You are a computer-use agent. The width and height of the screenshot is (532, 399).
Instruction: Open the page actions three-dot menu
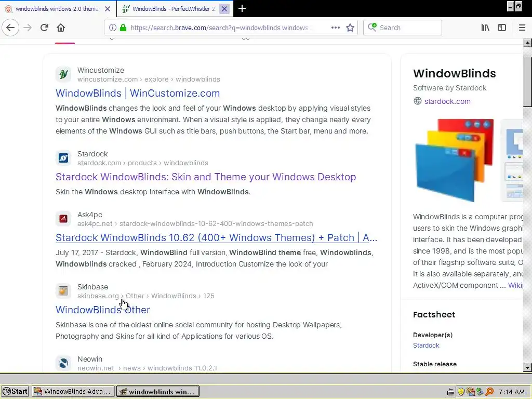[335, 28]
